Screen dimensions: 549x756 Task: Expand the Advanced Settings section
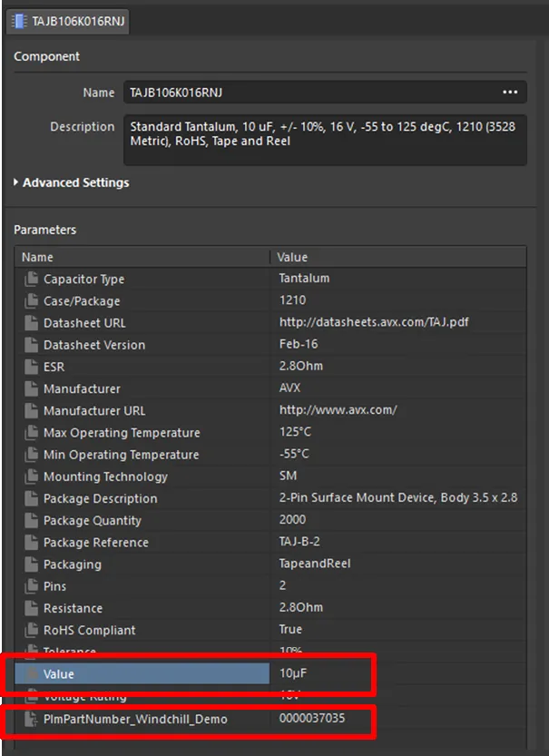[x=17, y=182]
